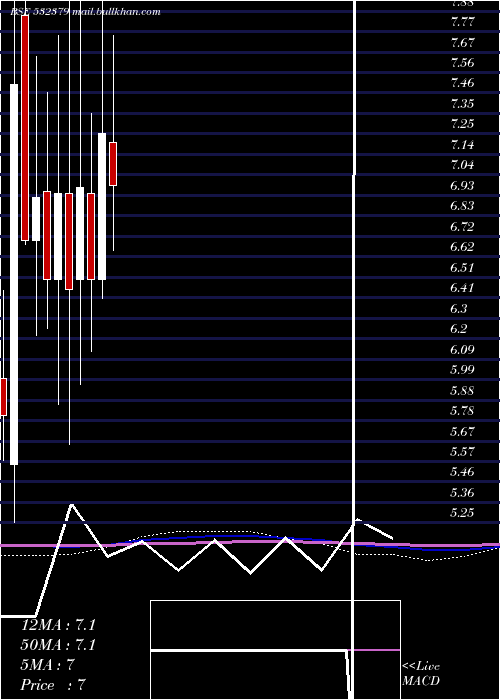Click the 7.14 price axis label
Image resolution: width=500 pixels, height=700 pixels.
(x=462, y=145)
